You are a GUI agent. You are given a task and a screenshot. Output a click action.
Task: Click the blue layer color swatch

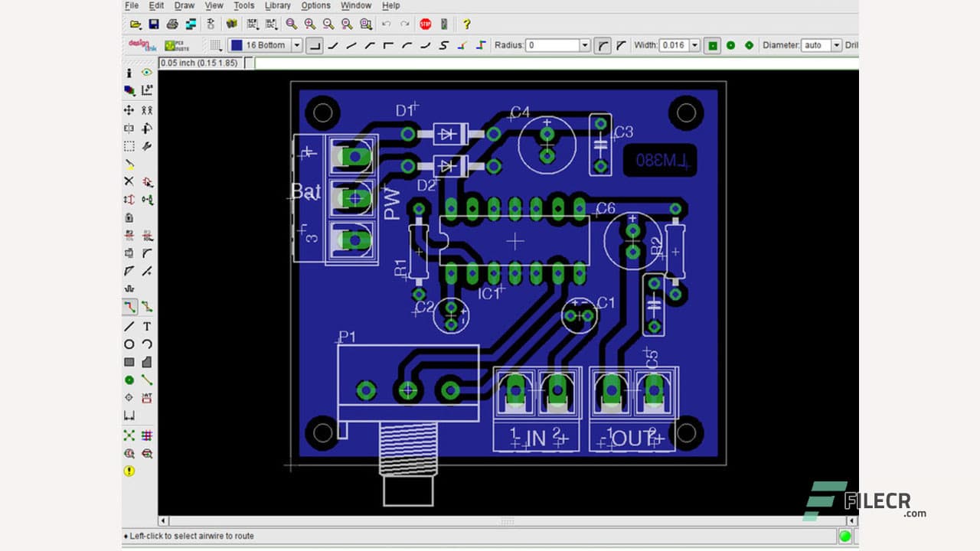tap(236, 46)
